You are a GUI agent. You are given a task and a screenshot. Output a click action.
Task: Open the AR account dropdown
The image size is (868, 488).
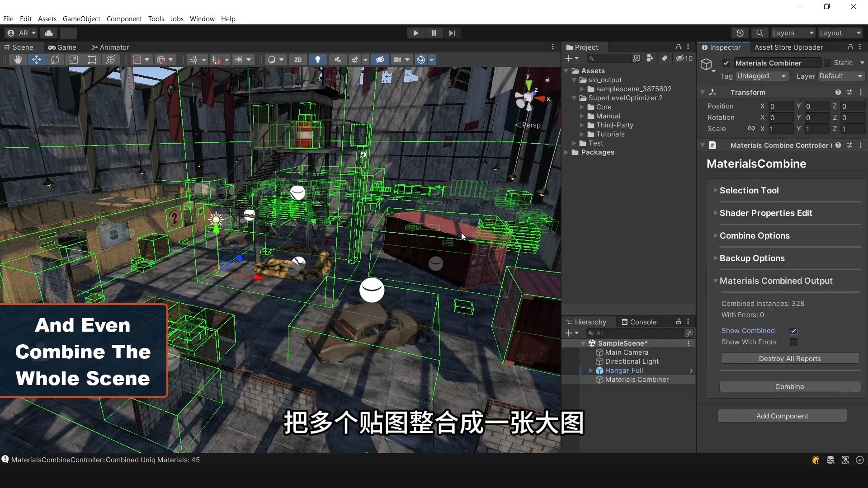pyautogui.click(x=21, y=33)
